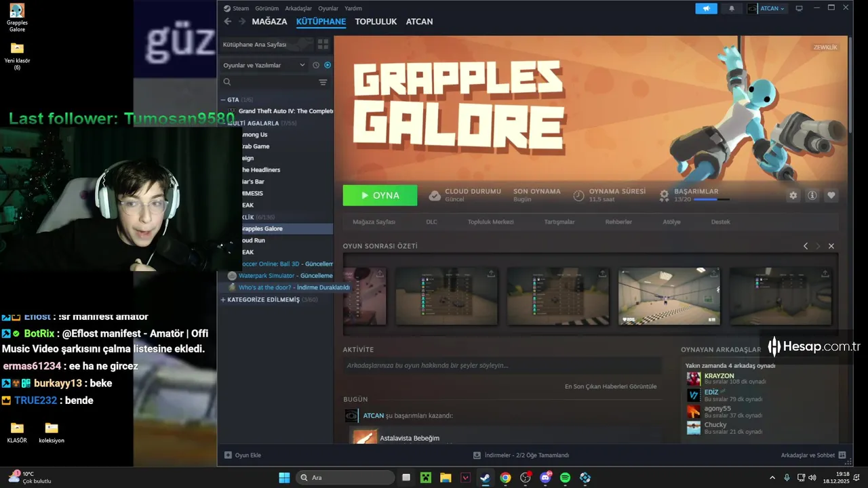Click the Steam back navigation arrow
Viewport: 868px width, 488px height.
[x=228, y=22]
